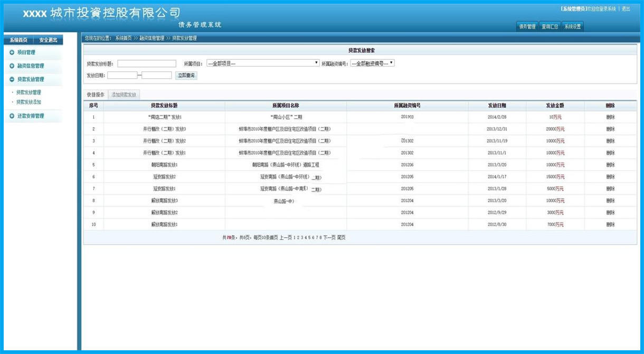The width and height of the screenshot is (644, 354).
Task: Click 朝阳南路发放1 title cell
Action: [x=164, y=165]
